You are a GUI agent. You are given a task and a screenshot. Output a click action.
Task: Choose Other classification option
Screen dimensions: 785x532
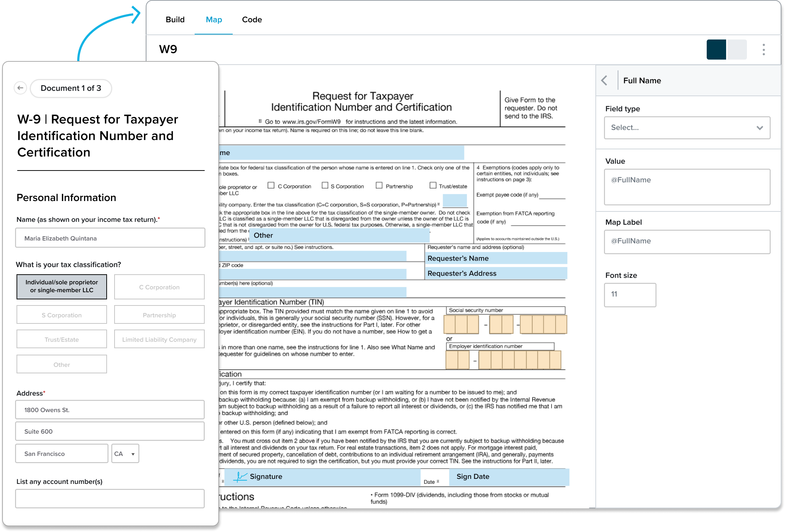click(62, 364)
